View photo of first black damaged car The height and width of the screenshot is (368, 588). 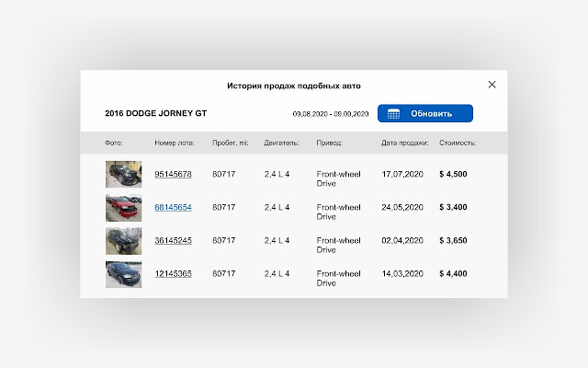coord(124,174)
